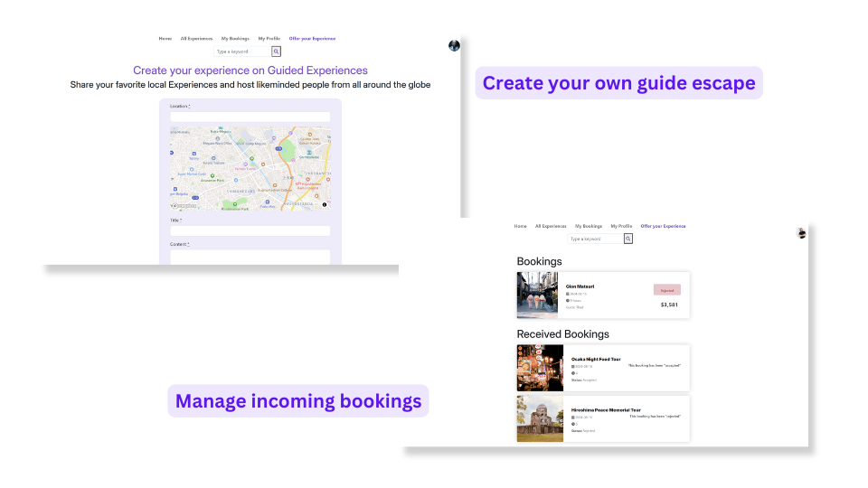The image size is (868, 488).
Task: Go to My Profile in Bookings page nav
Action: point(621,226)
